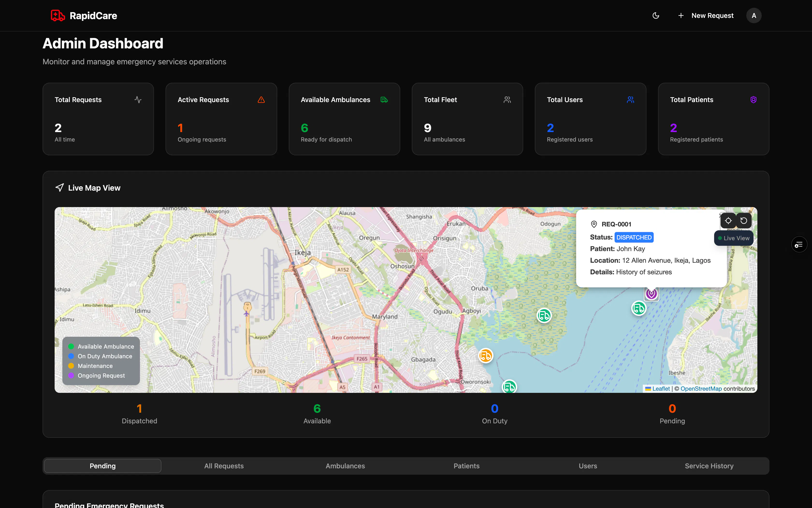The width and height of the screenshot is (812, 508).
Task: Click the yellow Maintenance legend dot
Action: tap(71, 366)
